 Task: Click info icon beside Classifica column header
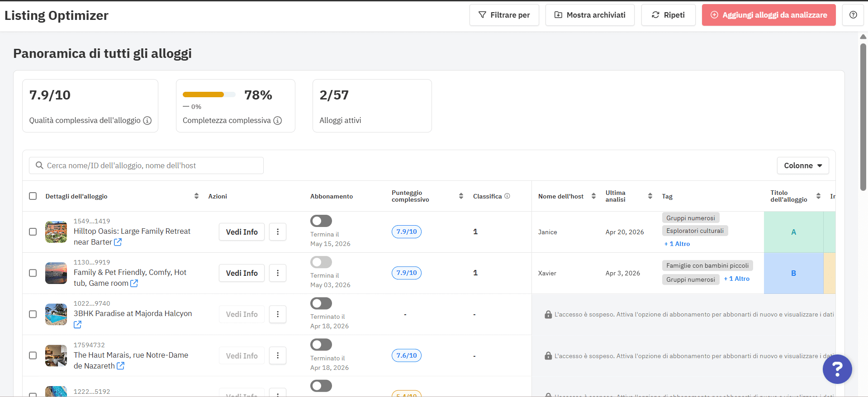507,196
